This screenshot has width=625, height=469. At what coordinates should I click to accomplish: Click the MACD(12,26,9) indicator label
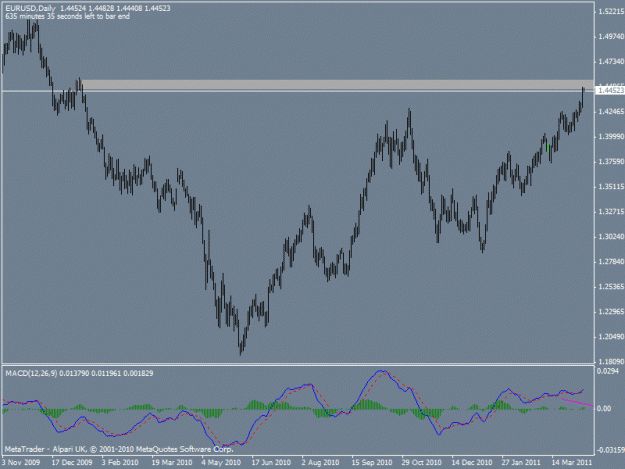[31, 373]
